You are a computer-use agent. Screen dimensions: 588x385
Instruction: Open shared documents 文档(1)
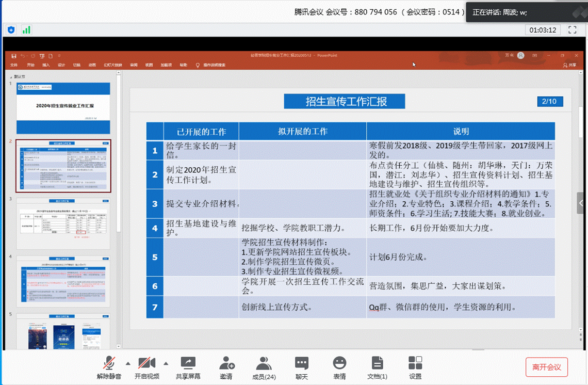tap(377, 367)
